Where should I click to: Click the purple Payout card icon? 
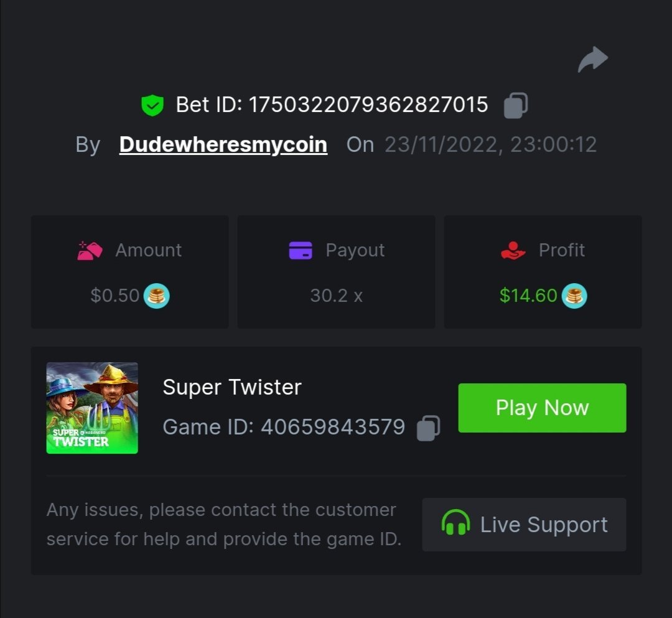click(301, 250)
